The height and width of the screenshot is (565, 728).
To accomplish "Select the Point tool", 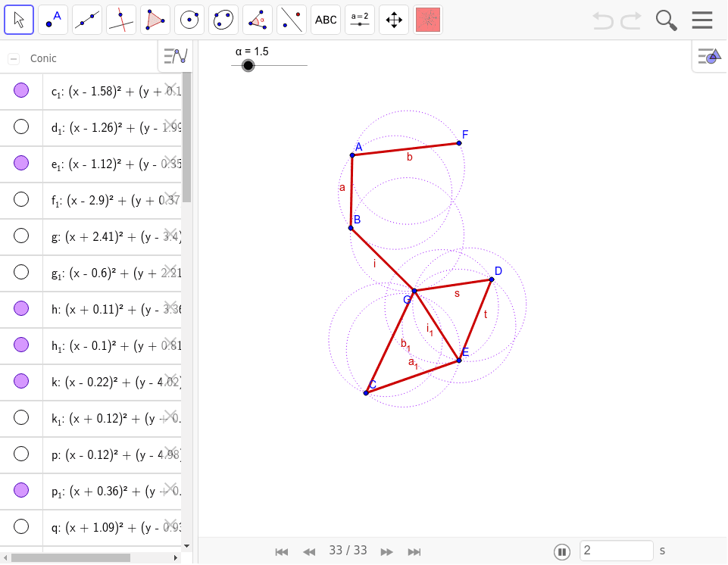I will coord(52,19).
